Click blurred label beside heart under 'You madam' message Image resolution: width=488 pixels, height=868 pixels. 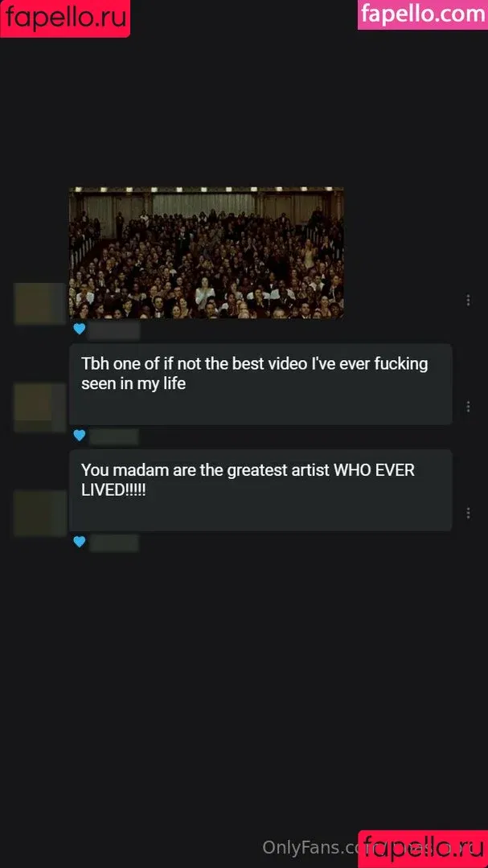click(113, 542)
